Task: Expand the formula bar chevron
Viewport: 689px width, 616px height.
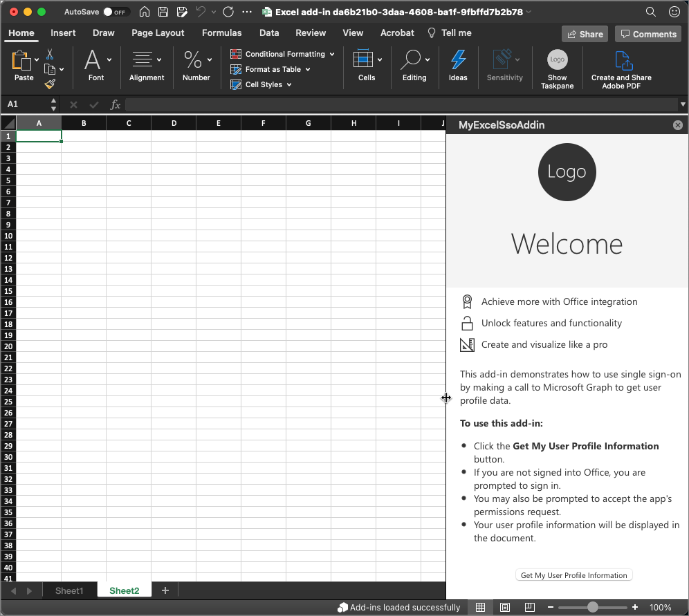Action: tap(682, 104)
